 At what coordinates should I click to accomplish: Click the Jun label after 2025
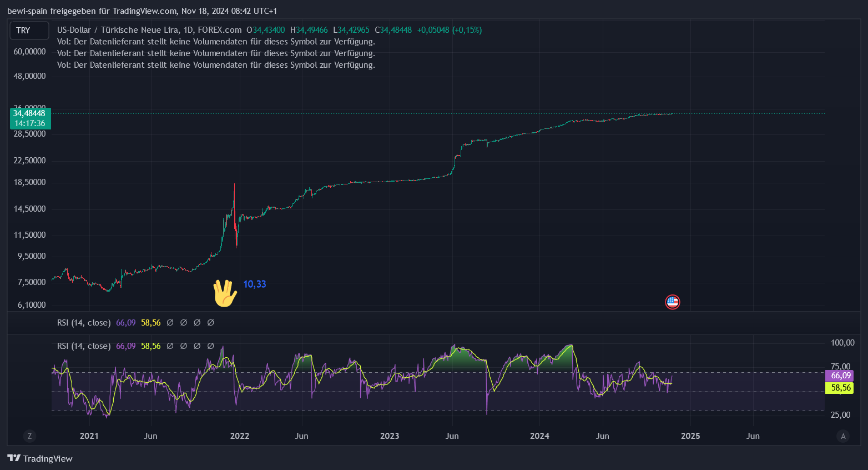click(753, 436)
